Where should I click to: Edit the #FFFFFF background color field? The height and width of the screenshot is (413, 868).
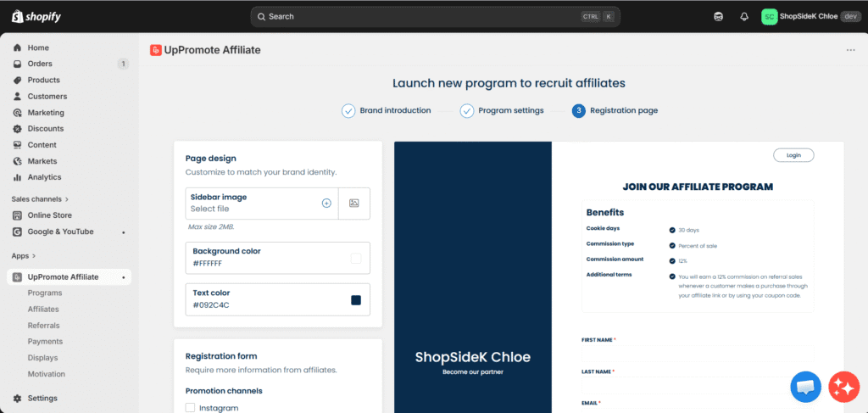click(x=278, y=258)
